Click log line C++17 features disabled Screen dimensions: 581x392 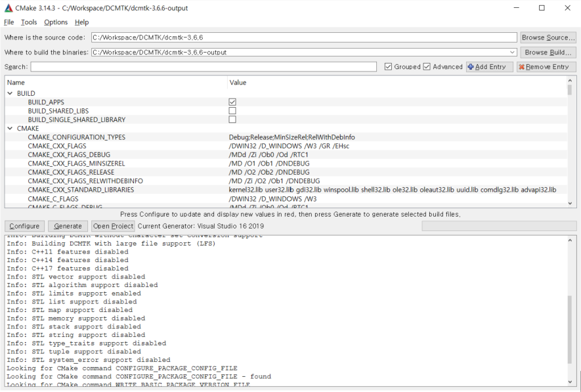coord(68,269)
